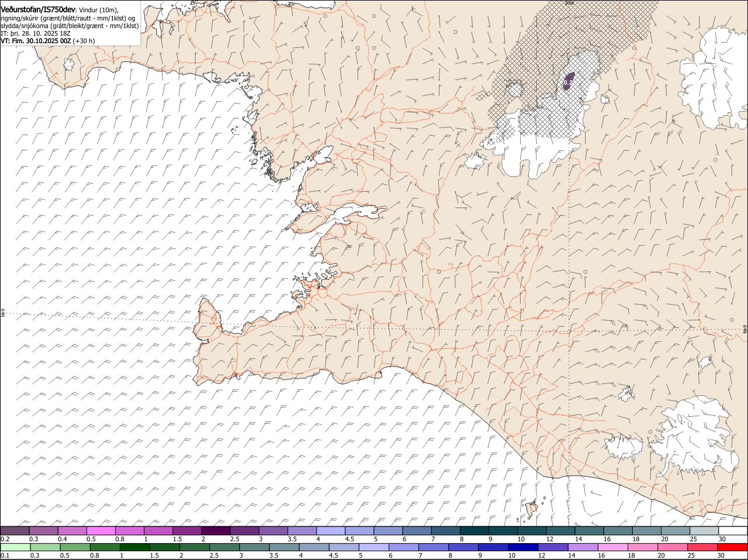The image size is (748, 560).
Task: Select upper legend swatch between 16 and 18
Action: click(x=618, y=531)
